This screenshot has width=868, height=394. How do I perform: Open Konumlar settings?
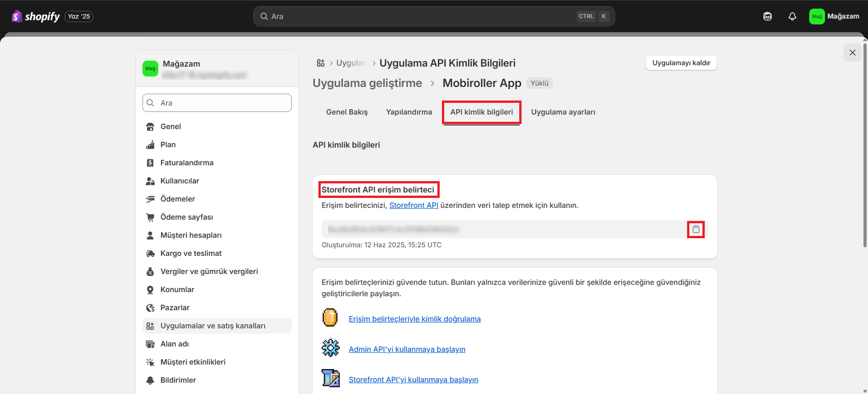217,290
